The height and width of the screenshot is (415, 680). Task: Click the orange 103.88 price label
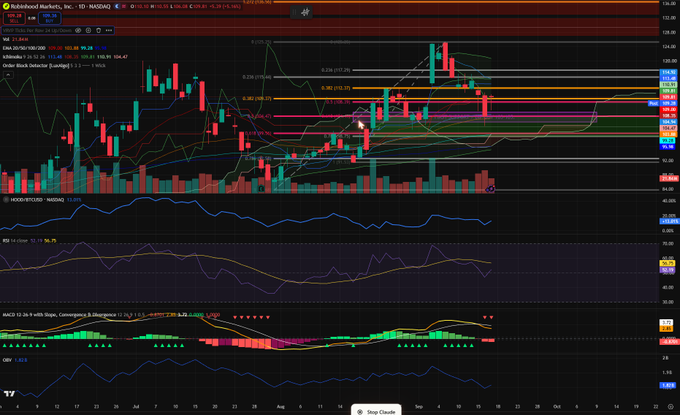[x=668, y=134]
